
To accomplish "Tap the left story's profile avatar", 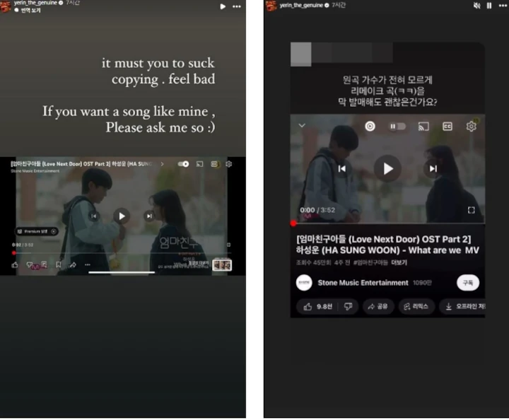I will tap(6, 6).
